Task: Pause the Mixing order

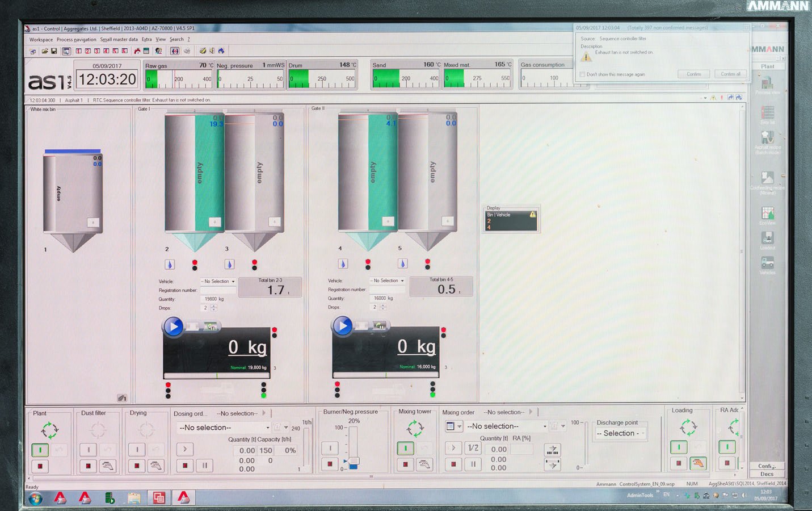Action: point(473,464)
